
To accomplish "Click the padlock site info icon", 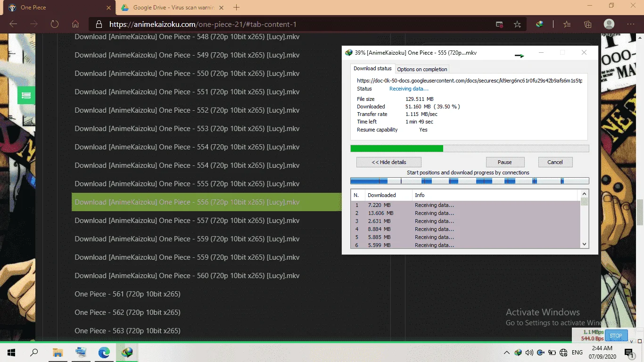I will click(x=99, y=25).
